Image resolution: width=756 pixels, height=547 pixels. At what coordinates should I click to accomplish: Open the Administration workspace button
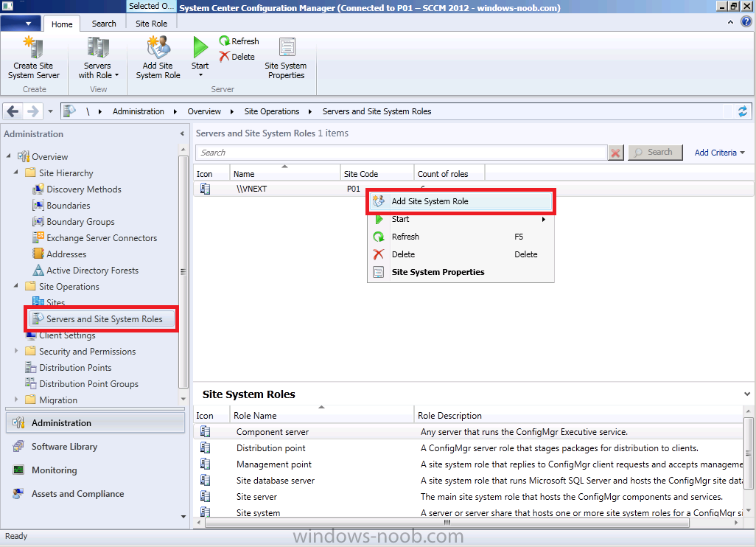click(96, 422)
